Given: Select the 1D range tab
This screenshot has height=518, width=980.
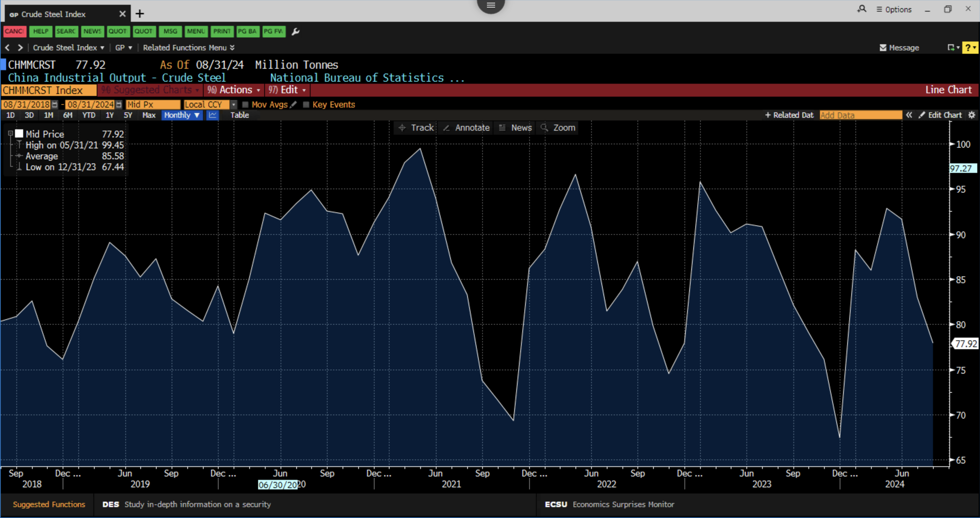Looking at the screenshot, I should [10, 115].
